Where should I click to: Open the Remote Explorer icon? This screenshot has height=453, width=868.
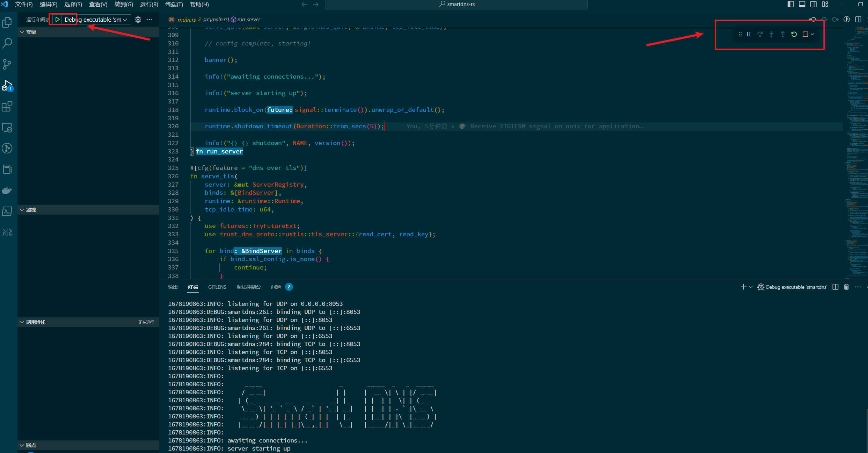click(x=7, y=127)
